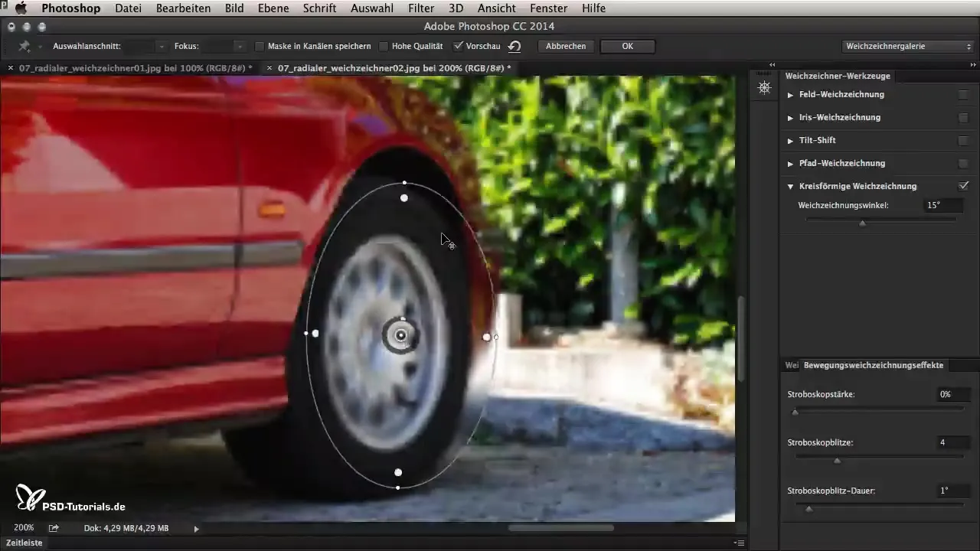Click the spin blur center pin on wheel
The width and height of the screenshot is (980, 551).
pyautogui.click(x=400, y=335)
